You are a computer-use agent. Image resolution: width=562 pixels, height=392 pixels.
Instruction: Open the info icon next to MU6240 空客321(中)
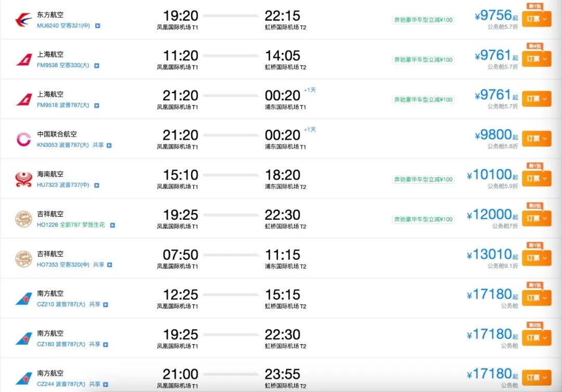(97, 26)
